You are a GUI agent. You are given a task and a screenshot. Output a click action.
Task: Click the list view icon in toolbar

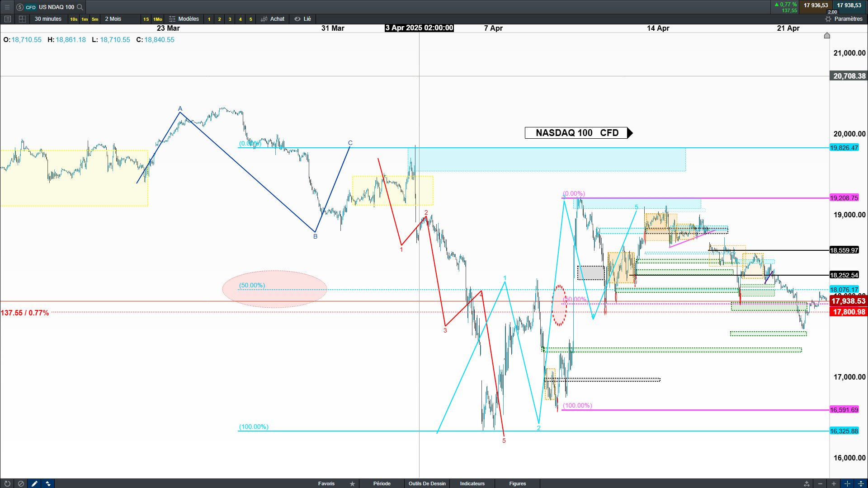[x=7, y=19]
